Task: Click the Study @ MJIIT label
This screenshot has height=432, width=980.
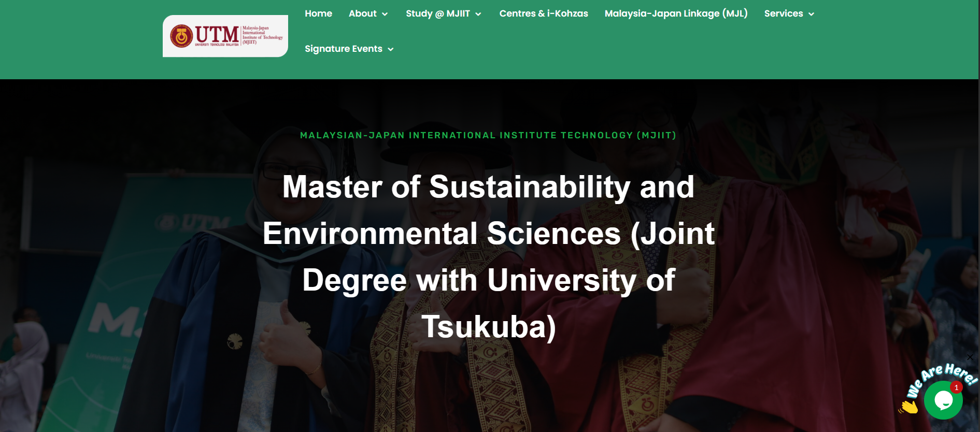Action: (x=437, y=14)
